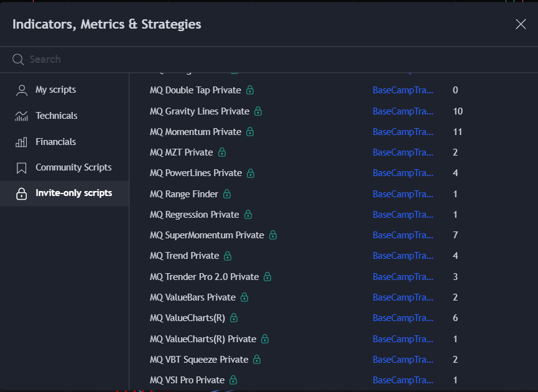The width and height of the screenshot is (538, 392).
Task: Click the Invite-only scripts padlock icon
Action: [21, 194]
